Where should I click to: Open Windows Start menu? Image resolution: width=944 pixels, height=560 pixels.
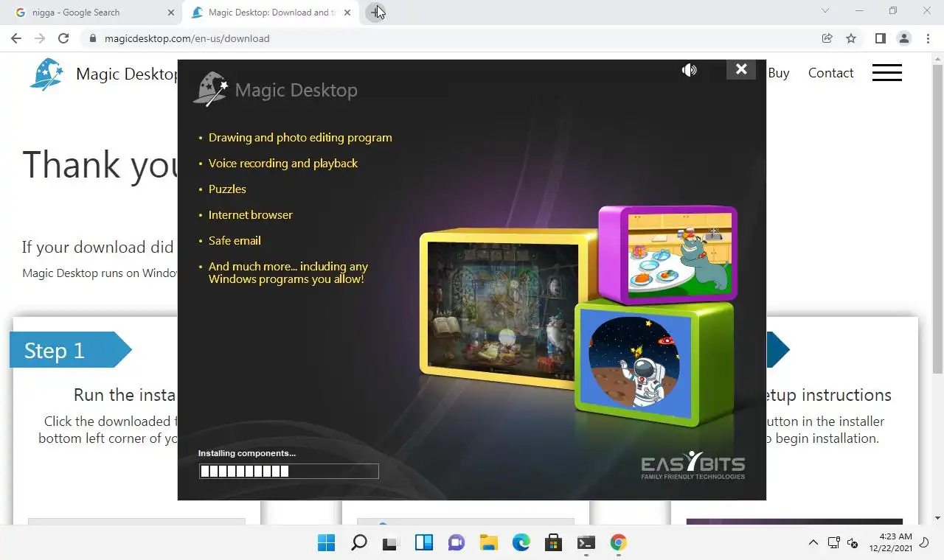(x=326, y=543)
